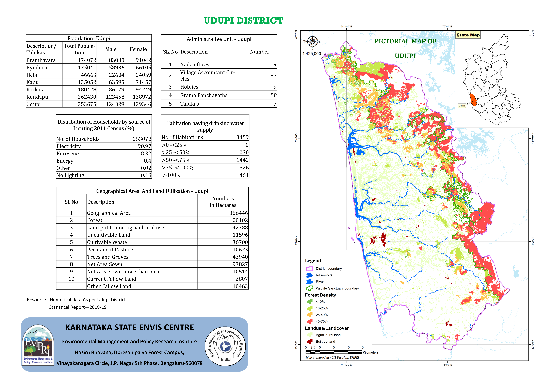Click the Bramhavara taluk name cell
Screen dimensions: 555x392
click(x=44, y=60)
